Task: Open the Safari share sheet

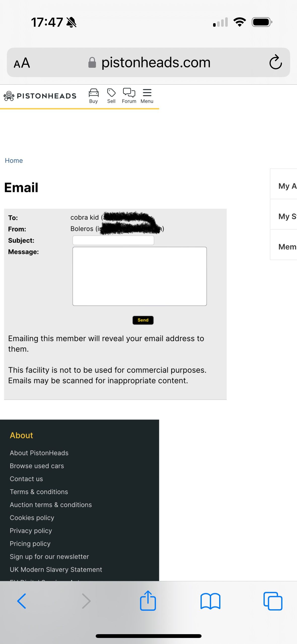Action: tap(148, 601)
